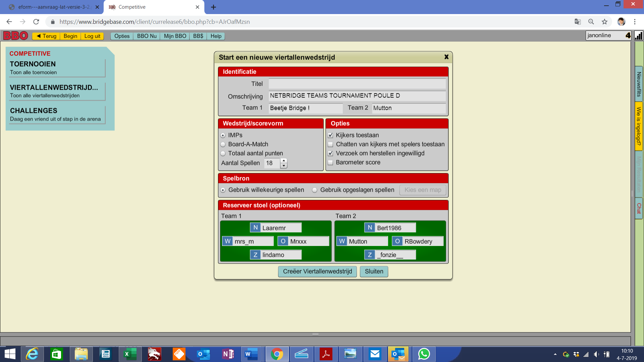Viewport: 644px width, 362px height.
Task: Select Gebruik opgeslagen spellen radio button
Action: tap(315, 190)
